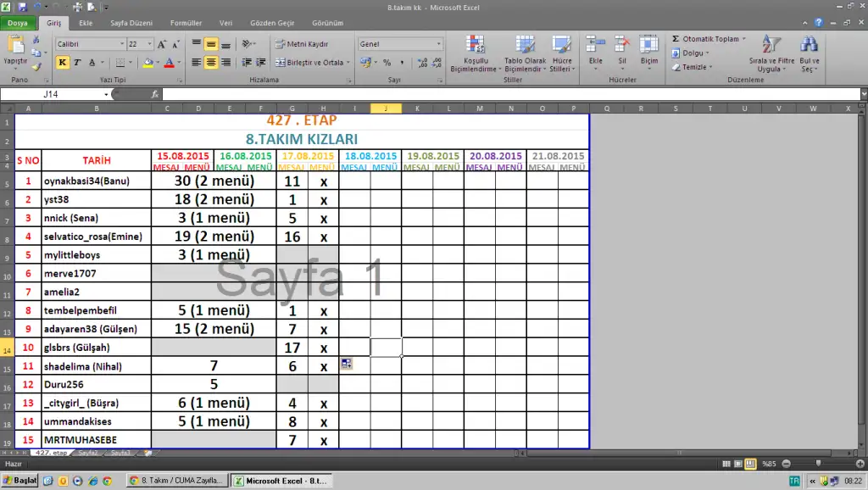Open the font size 22 dropdown

click(150, 44)
